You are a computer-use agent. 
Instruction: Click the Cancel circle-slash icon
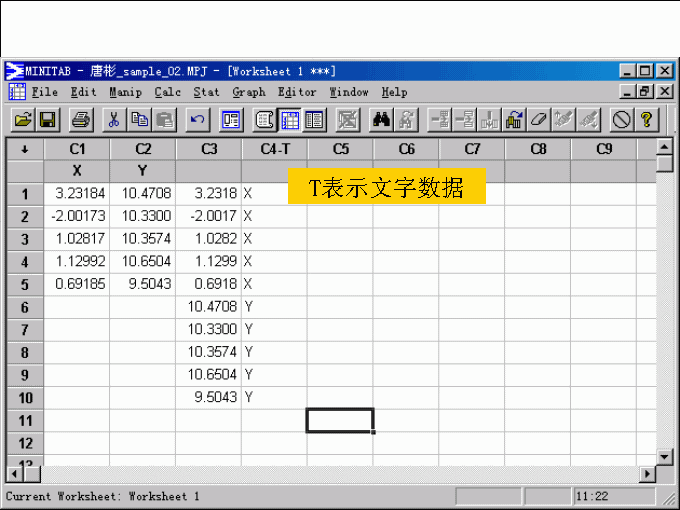[x=621, y=120]
